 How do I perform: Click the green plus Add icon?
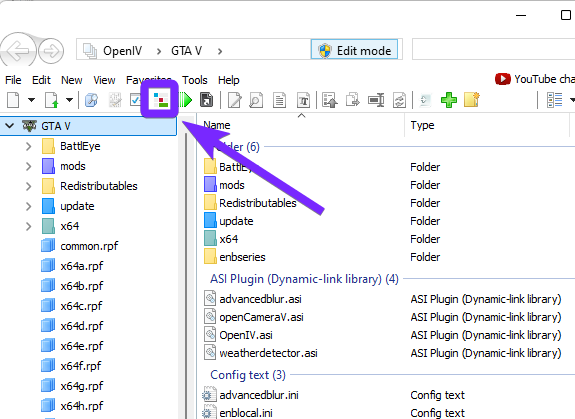tap(449, 100)
